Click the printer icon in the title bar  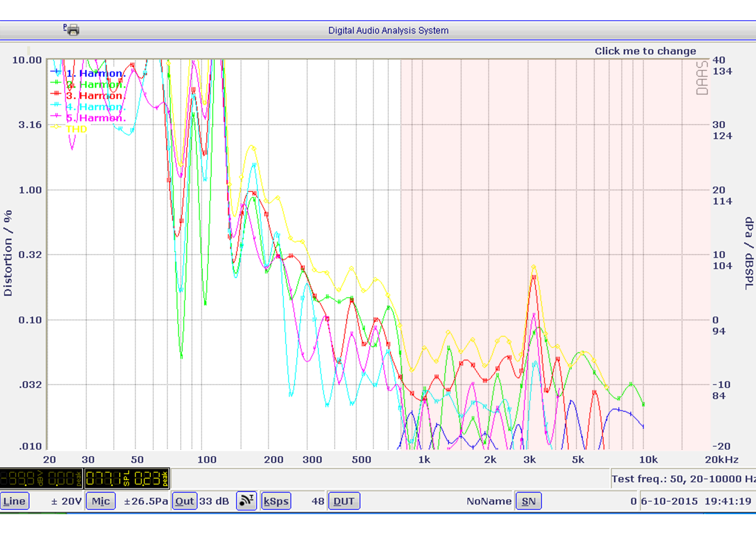[x=72, y=30]
